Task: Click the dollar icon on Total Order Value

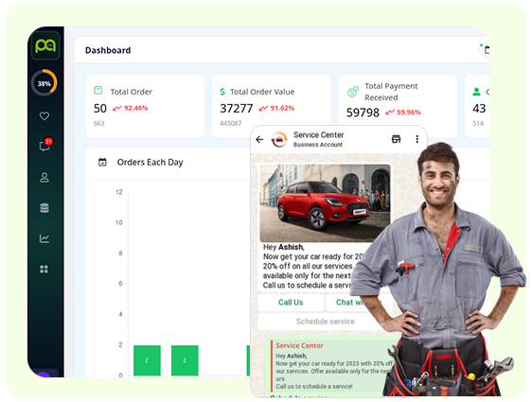Action: click(x=222, y=92)
